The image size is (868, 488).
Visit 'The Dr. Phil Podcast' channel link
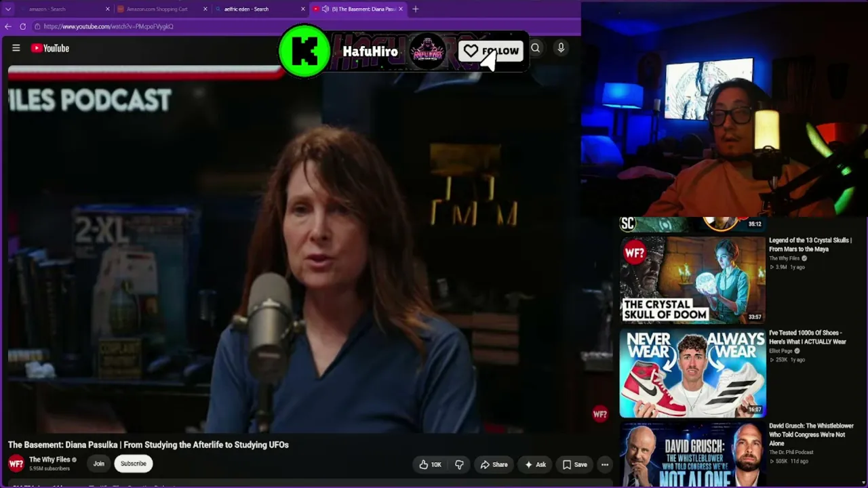791,452
